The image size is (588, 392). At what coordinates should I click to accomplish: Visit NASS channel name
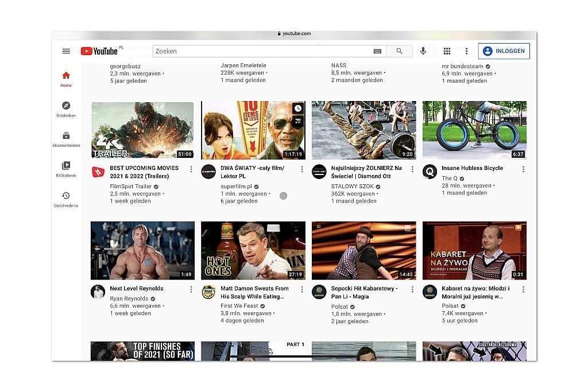coord(339,65)
